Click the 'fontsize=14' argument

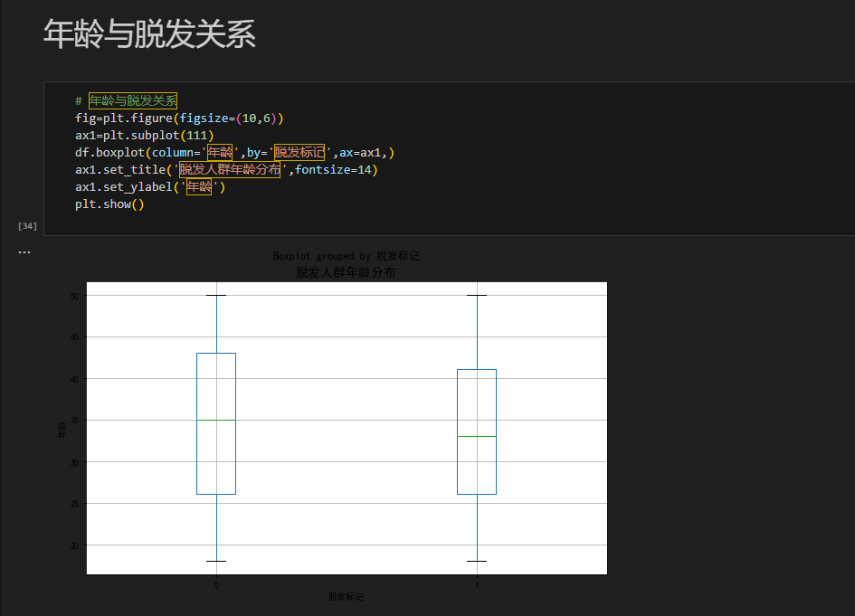pos(333,169)
